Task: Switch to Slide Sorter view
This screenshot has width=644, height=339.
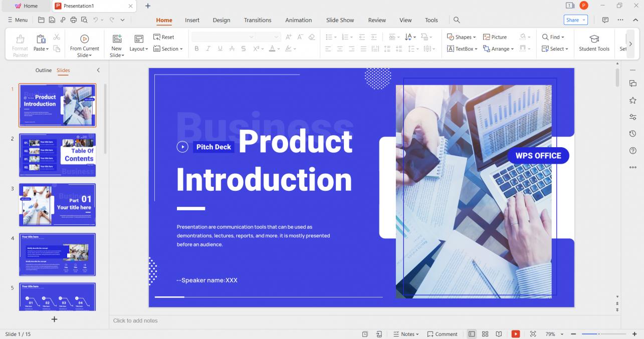Action: (x=485, y=334)
